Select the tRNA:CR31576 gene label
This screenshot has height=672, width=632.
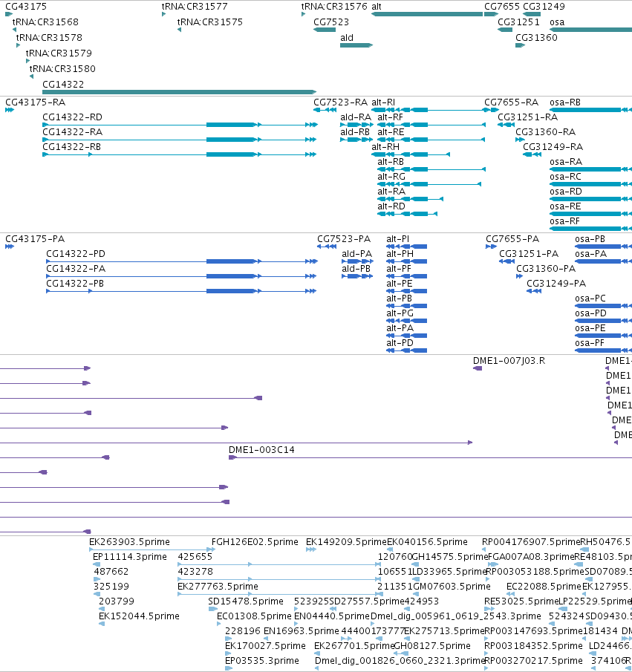pos(334,7)
